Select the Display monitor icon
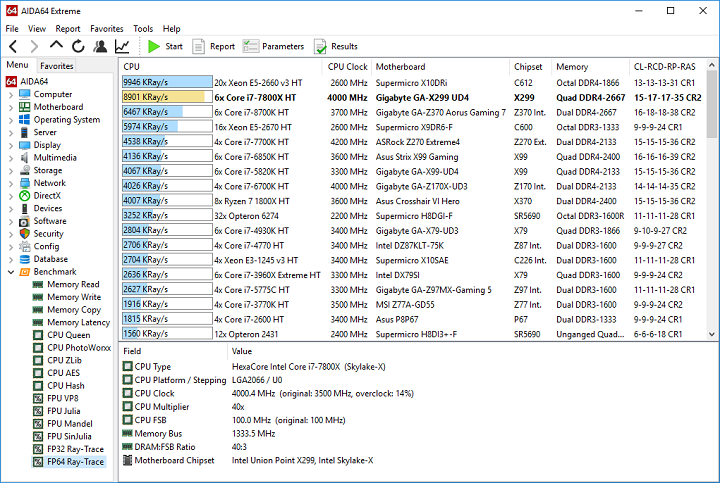This screenshot has width=720, height=483. point(24,145)
